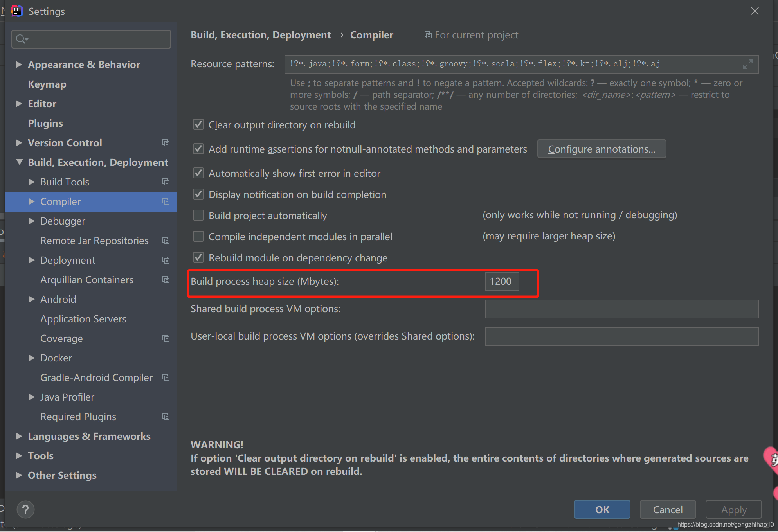The width and height of the screenshot is (778, 532).
Task: Enable Compile independent modules in parallel
Action: click(x=199, y=237)
